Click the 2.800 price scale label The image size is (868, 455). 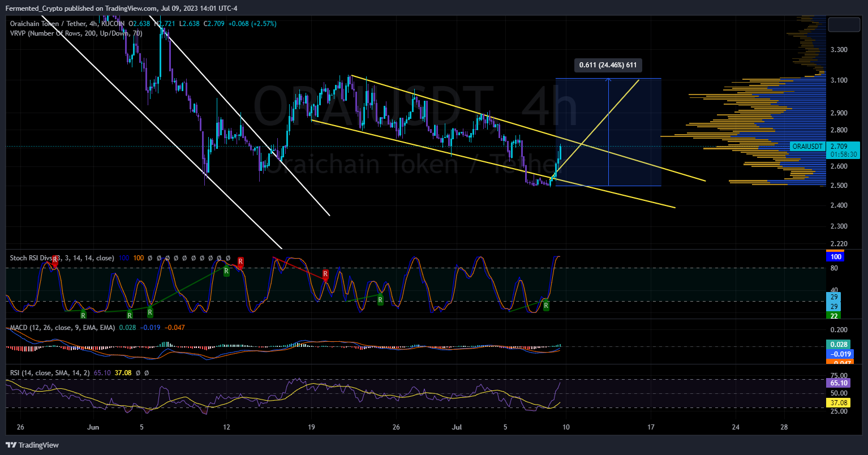(x=839, y=130)
